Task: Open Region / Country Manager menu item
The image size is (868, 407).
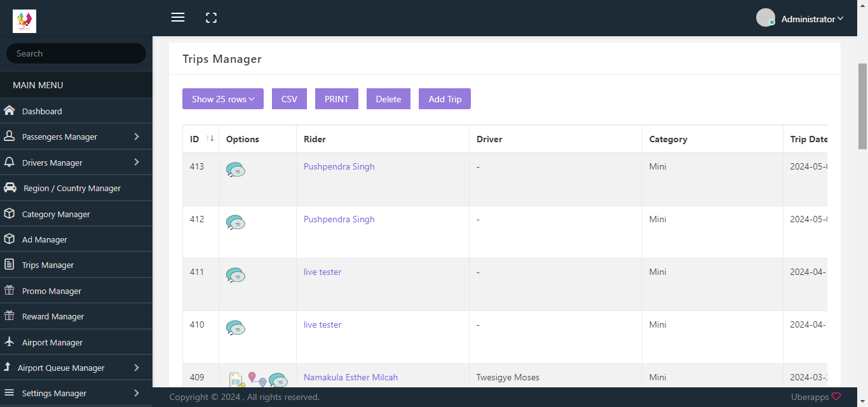Action: point(76,188)
